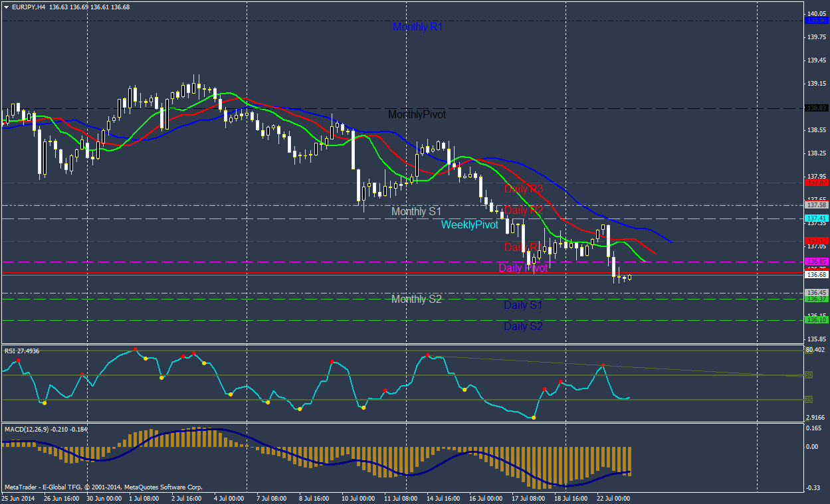This screenshot has height=504, width=830.
Task: Click the triangle arrow beside EURJPY,H4
Action: (x=7, y=7)
